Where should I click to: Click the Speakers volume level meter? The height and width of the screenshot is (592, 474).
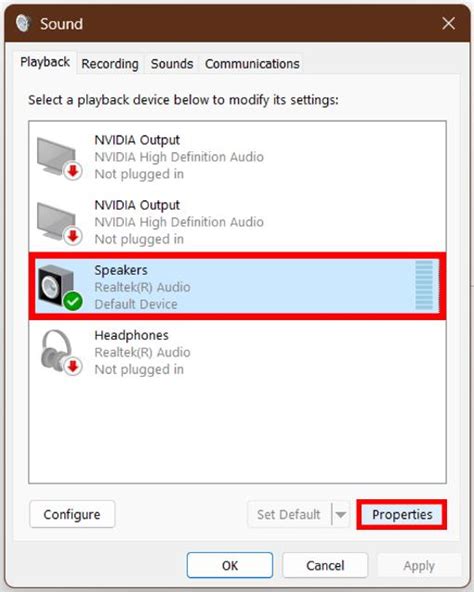[x=424, y=285]
